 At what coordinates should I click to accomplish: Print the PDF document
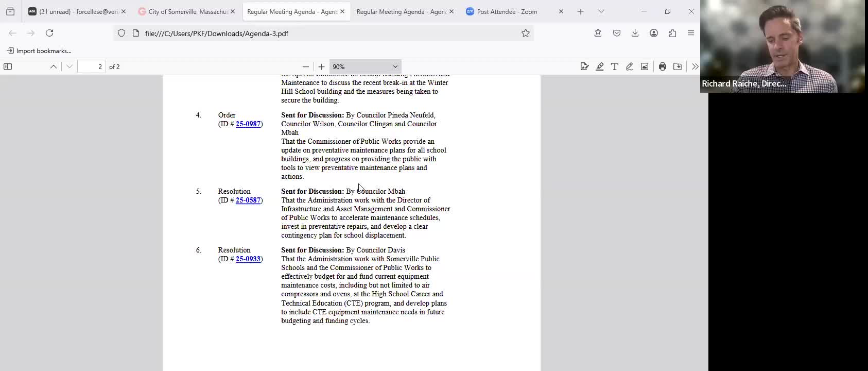663,66
